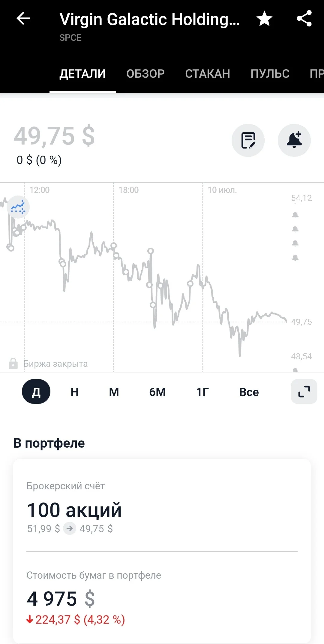Select the Д daily period
Image resolution: width=324 pixels, height=644 pixels.
point(36,392)
